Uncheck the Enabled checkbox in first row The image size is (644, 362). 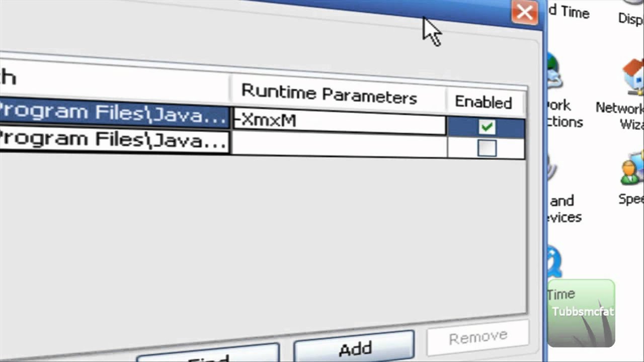pos(487,127)
